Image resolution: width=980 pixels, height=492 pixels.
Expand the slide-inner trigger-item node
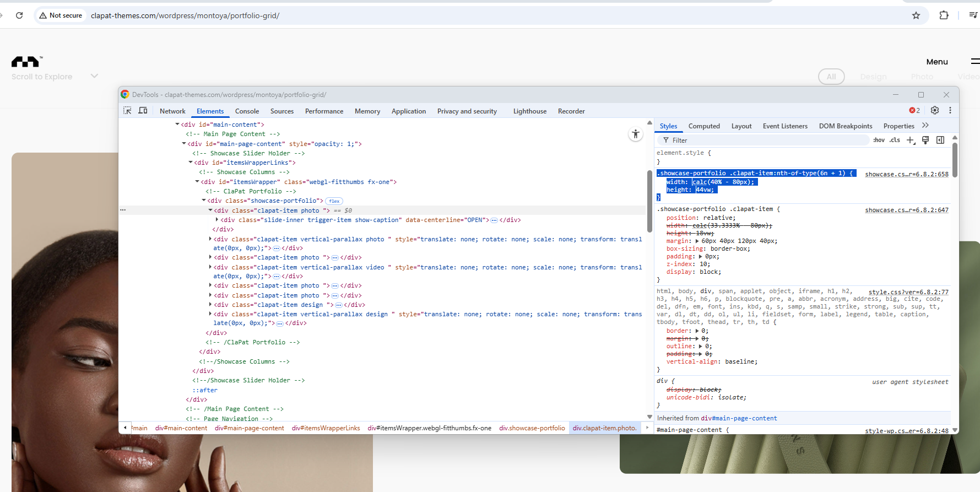point(217,220)
